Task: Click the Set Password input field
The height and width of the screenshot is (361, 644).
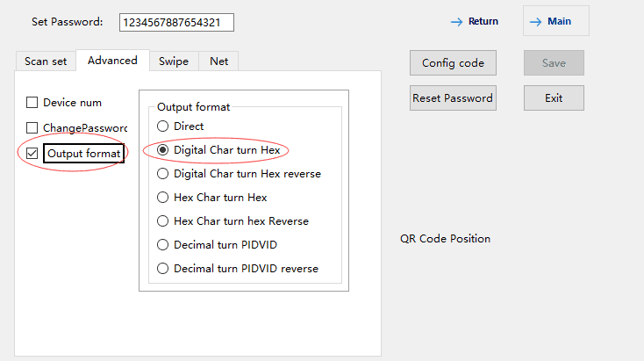Action: coord(175,22)
